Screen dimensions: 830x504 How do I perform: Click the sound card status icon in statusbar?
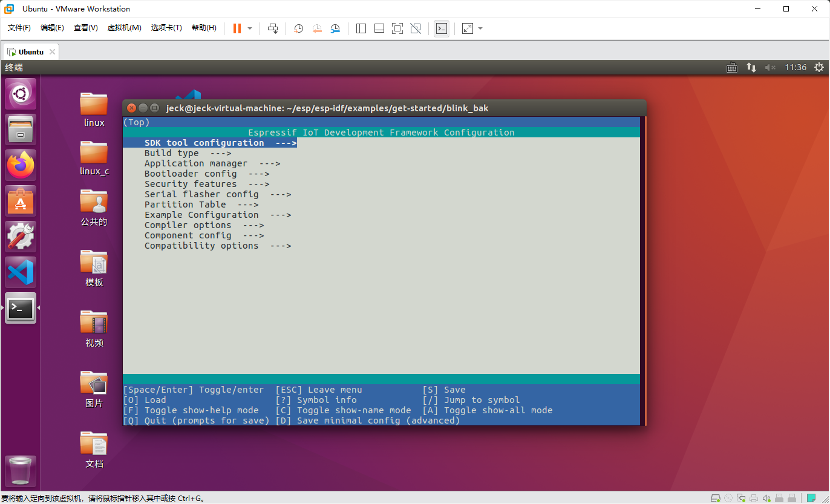pyautogui.click(x=766, y=498)
